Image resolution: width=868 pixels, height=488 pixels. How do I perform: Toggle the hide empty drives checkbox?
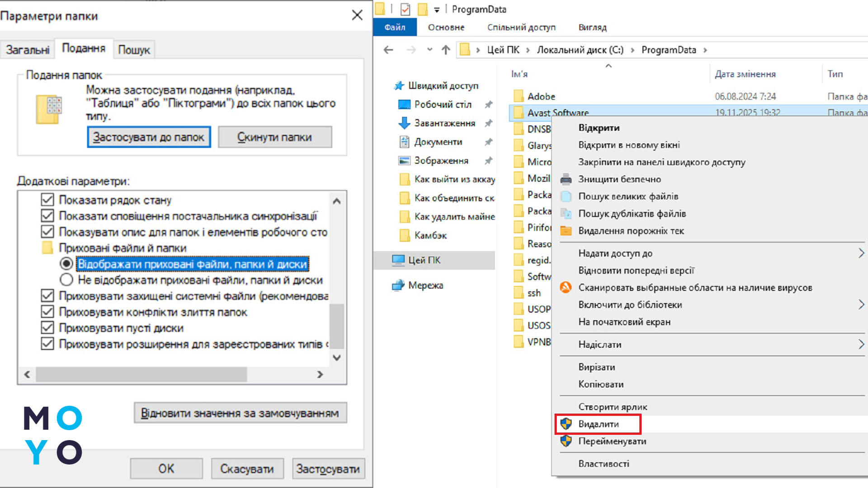coord(47,328)
